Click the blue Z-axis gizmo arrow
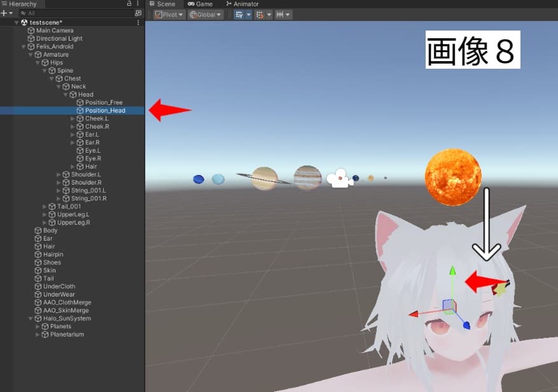Viewport: 558px width, 392px height. click(x=466, y=325)
